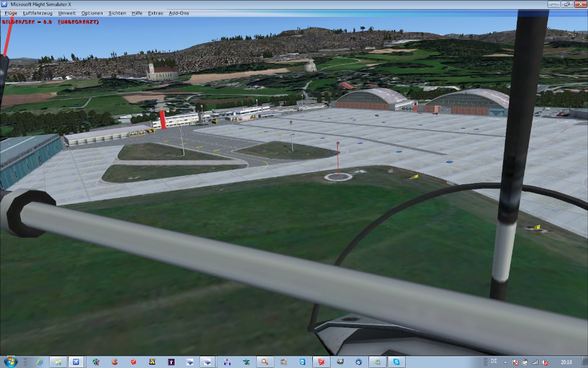
Task: Open Action Center flag icon in tray
Action: [515, 362]
